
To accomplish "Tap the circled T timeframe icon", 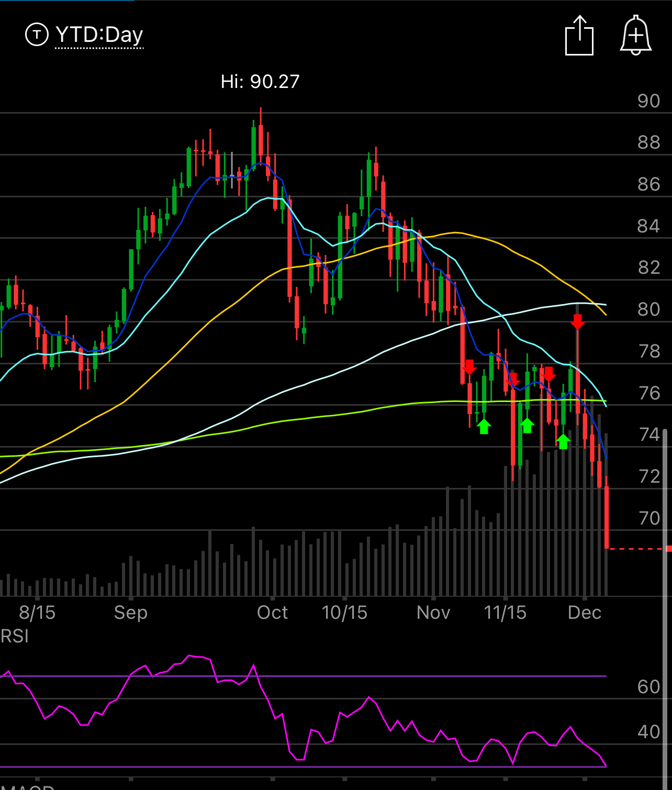I will [37, 35].
